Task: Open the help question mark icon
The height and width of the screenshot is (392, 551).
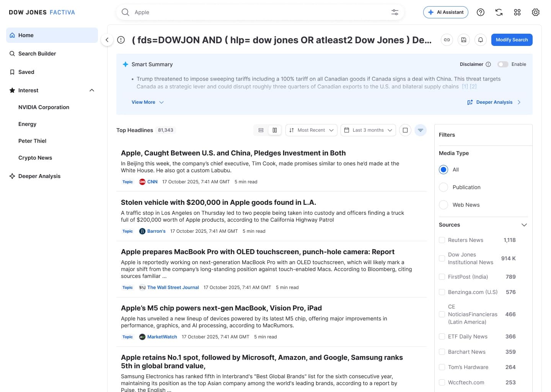Action: click(481, 12)
